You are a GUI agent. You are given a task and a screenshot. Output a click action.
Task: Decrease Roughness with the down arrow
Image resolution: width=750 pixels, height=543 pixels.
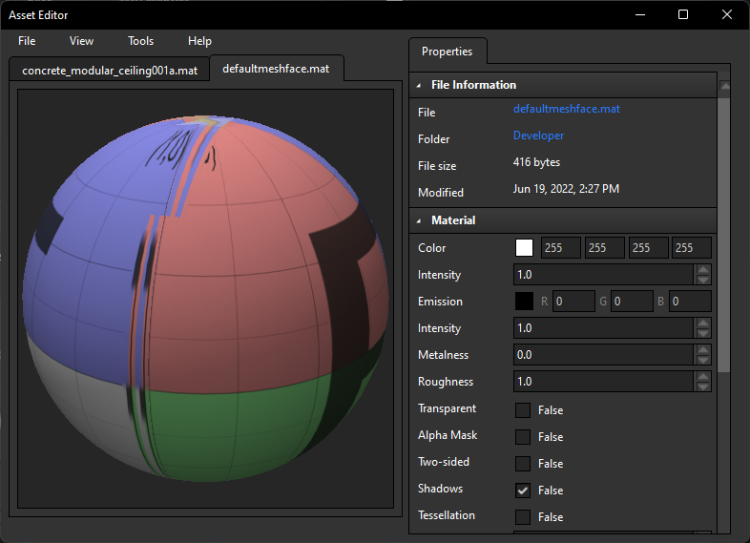(703, 386)
